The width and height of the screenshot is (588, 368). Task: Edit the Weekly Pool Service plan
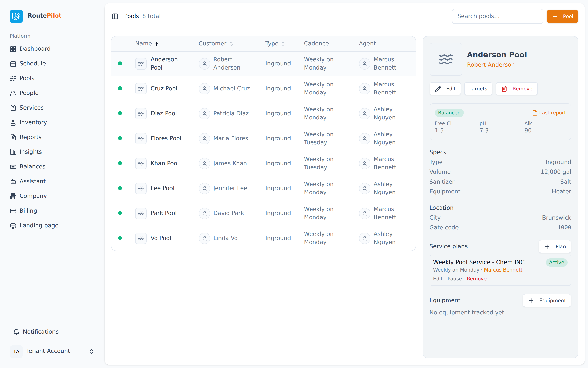438,279
